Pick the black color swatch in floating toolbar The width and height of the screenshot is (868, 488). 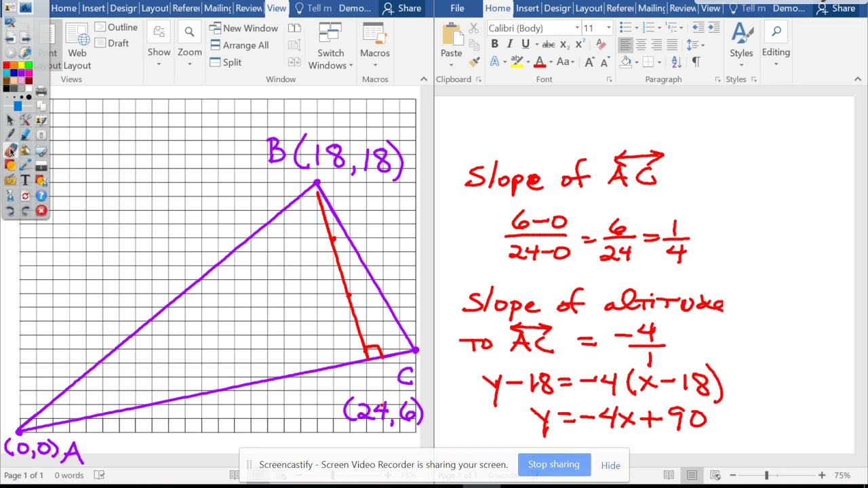6,88
